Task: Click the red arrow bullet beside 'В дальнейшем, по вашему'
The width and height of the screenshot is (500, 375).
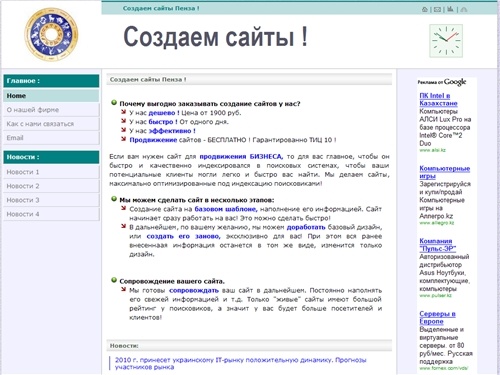Action: pyautogui.click(x=123, y=226)
